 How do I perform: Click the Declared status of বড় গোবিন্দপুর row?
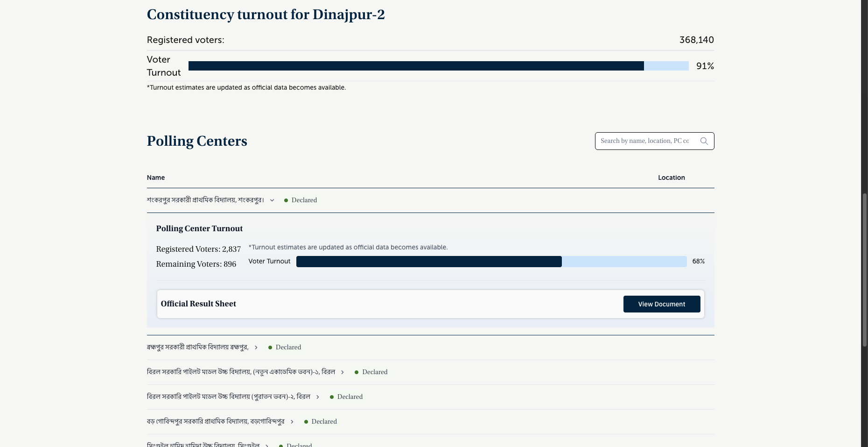(x=321, y=421)
